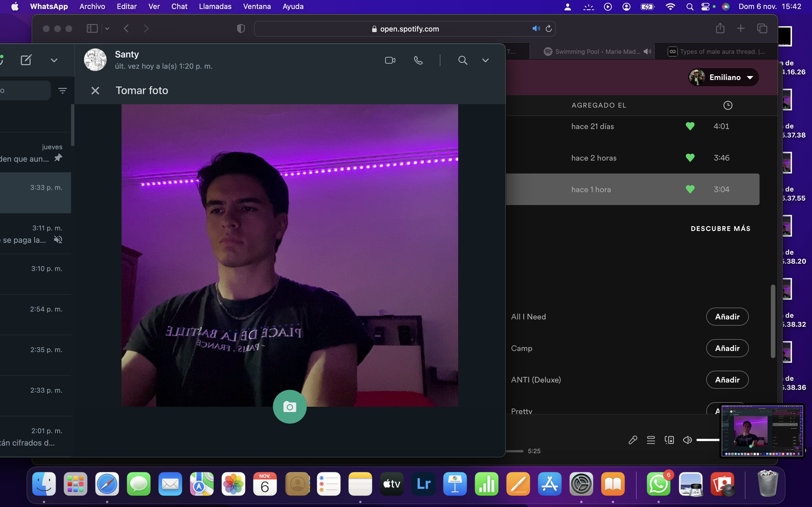
Task: Capture photo with the green camera button
Action: [290, 406]
